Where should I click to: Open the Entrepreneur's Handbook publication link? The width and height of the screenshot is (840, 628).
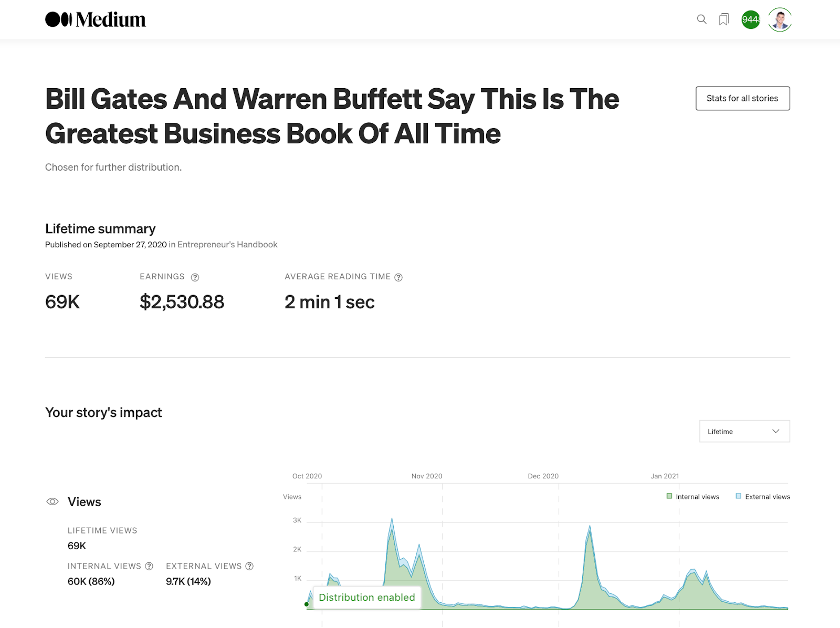click(x=227, y=245)
